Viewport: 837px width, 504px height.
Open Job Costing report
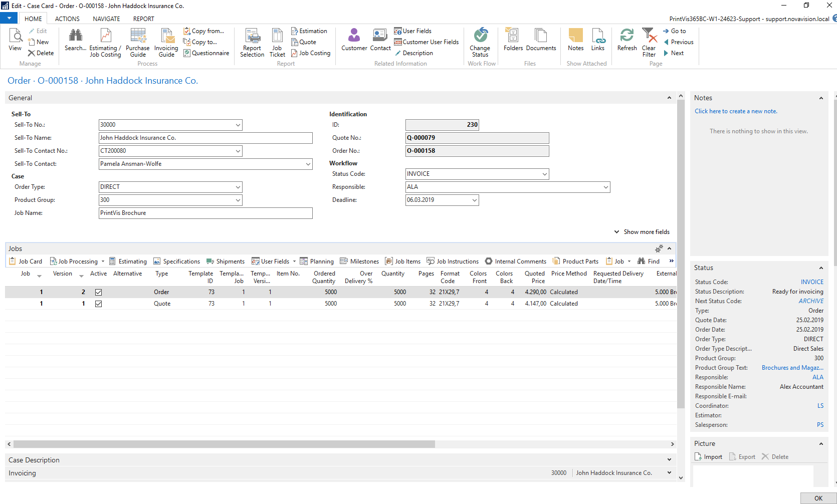click(x=311, y=53)
